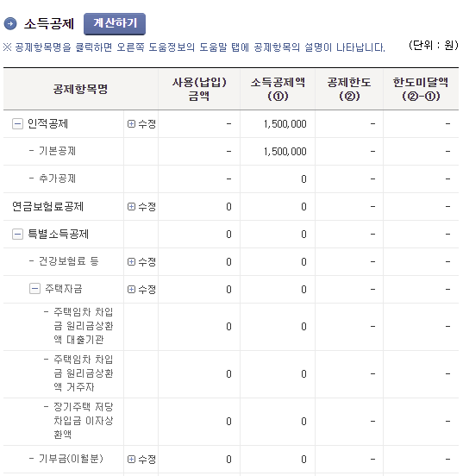Click 장기주택 저당차입금 이자상환액 item

pos(83,421)
